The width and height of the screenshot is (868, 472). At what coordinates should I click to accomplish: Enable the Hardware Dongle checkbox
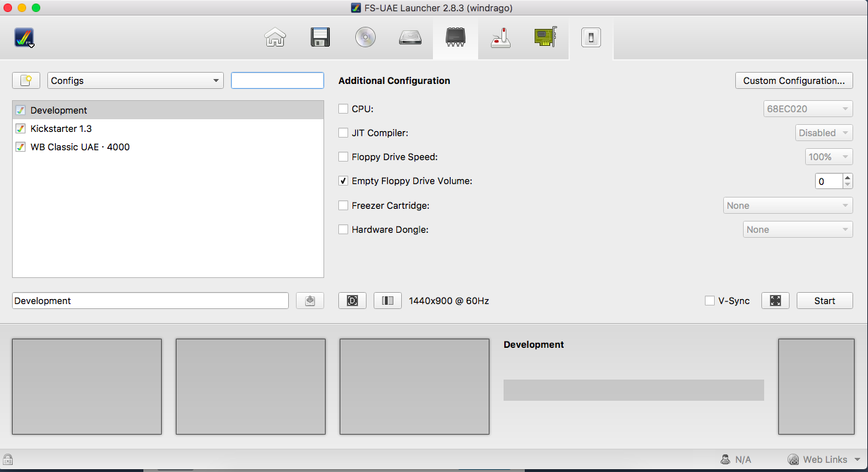tap(343, 229)
